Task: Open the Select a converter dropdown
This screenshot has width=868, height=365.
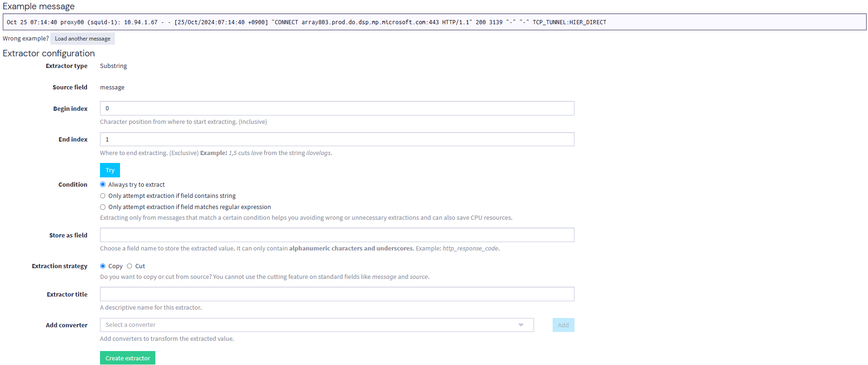Action: (316, 325)
